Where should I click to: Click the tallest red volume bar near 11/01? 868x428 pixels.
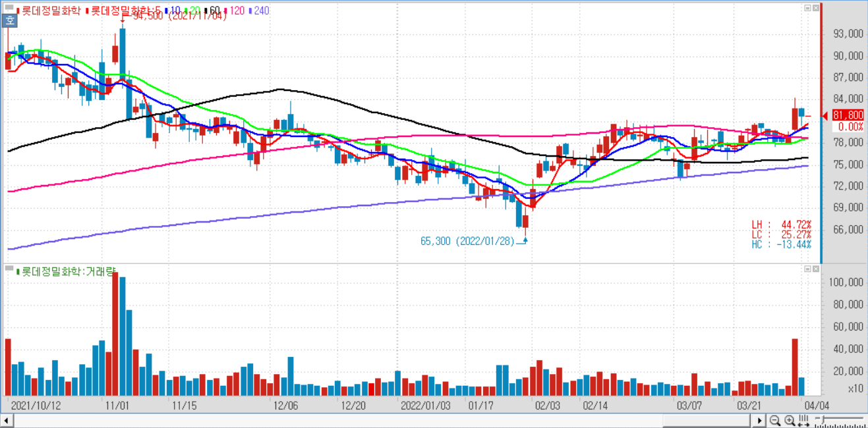click(x=115, y=333)
